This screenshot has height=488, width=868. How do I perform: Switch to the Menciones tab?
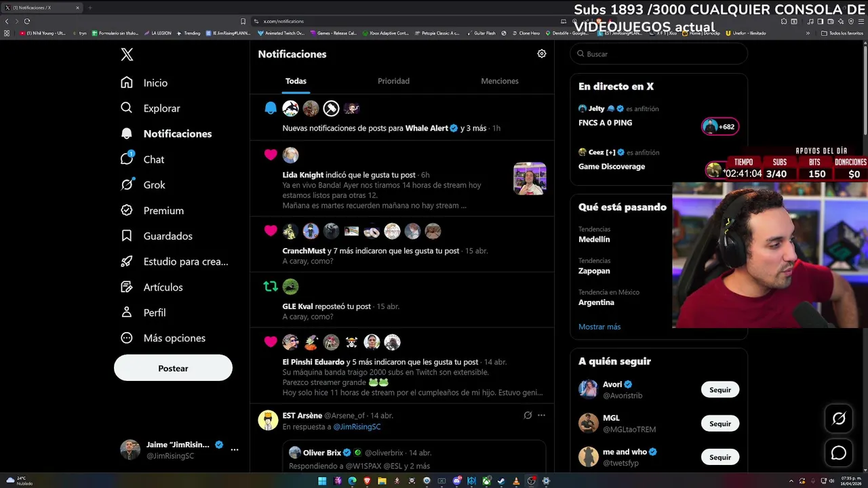(x=500, y=81)
